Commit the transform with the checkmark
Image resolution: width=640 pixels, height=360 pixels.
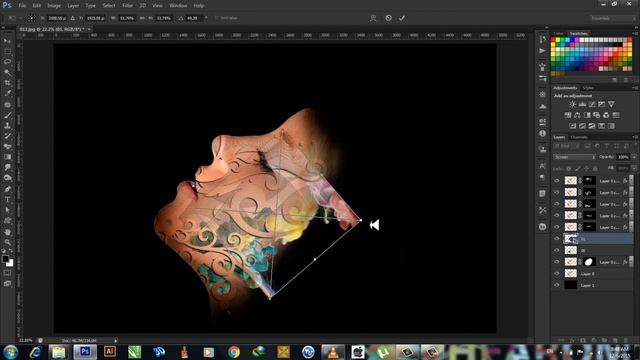tap(402, 18)
